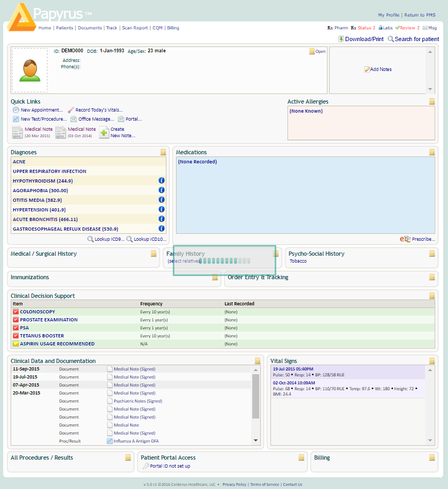Click the e-Prescribe icon
The height and width of the screenshot is (489, 448).
405,239
